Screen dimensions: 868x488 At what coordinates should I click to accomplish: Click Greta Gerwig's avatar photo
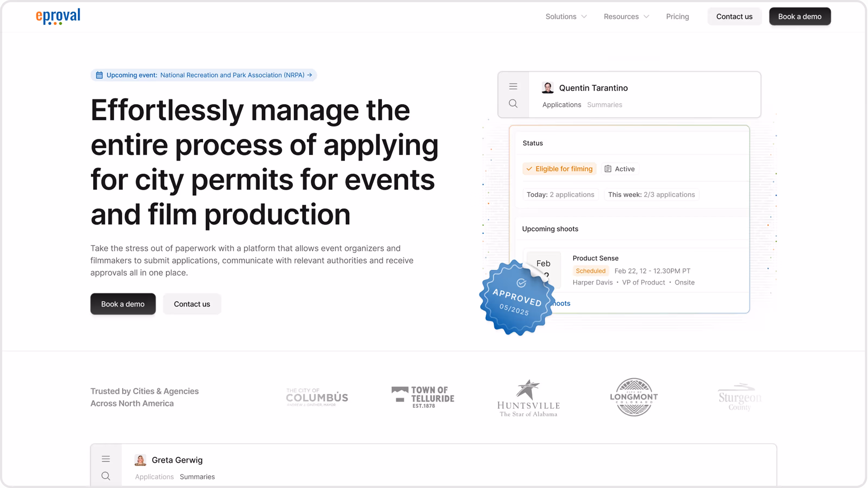coord(140,460)
